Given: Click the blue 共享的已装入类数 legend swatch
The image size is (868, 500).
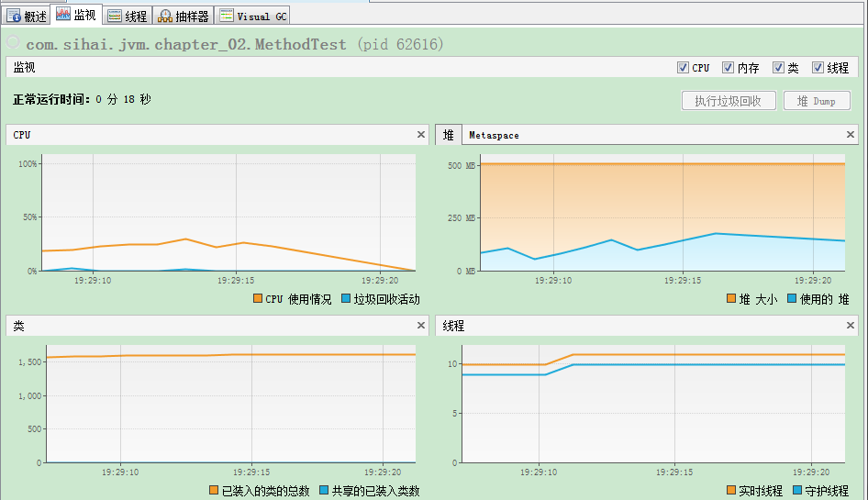Looking at the screenshot, I should click(x=324, y=490).
